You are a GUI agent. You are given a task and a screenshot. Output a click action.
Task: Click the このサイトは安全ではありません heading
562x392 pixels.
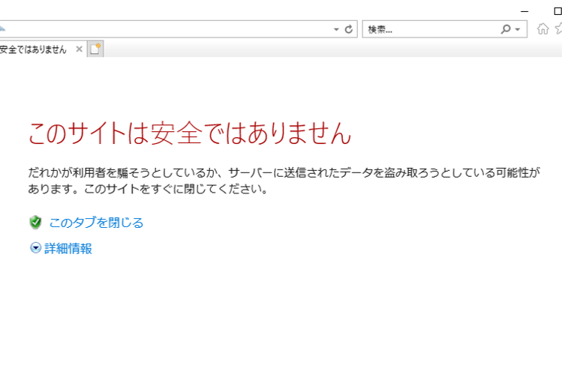tap(190, 133)
